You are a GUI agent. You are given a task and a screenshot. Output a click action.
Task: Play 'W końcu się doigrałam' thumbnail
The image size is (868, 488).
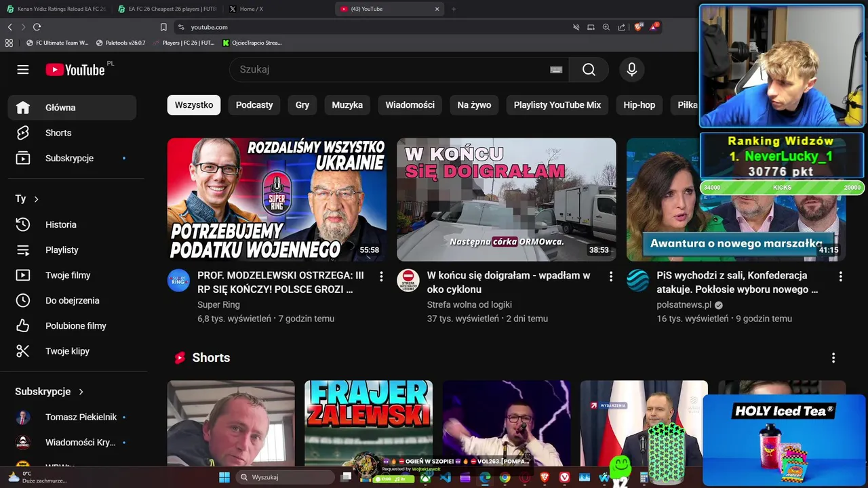coord(507,200)
